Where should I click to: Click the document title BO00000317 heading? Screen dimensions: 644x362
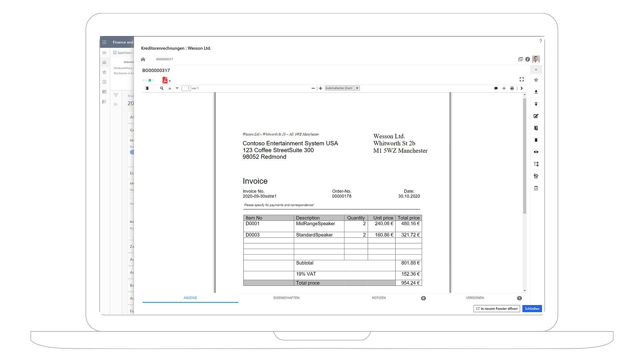[x=156, y=70]
